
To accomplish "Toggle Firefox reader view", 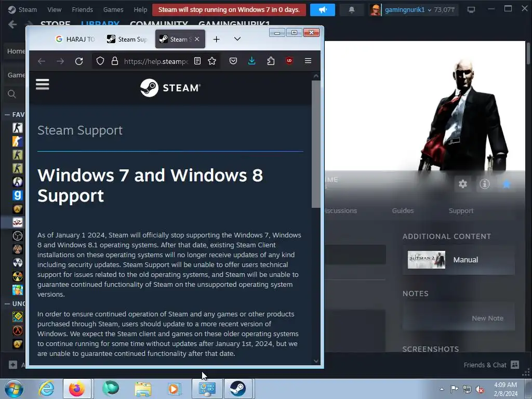I will 197,61.
